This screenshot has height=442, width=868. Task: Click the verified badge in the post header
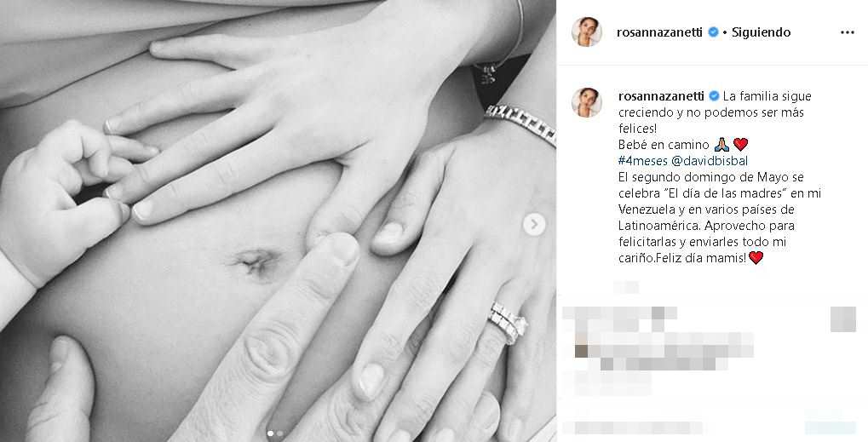click(x=713, y=32)
